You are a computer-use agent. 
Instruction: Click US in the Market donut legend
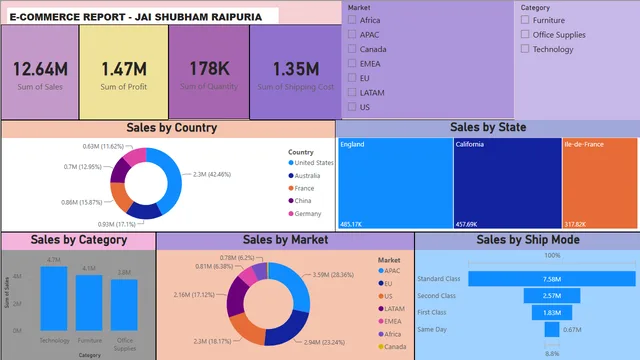[x=385, y=296]
